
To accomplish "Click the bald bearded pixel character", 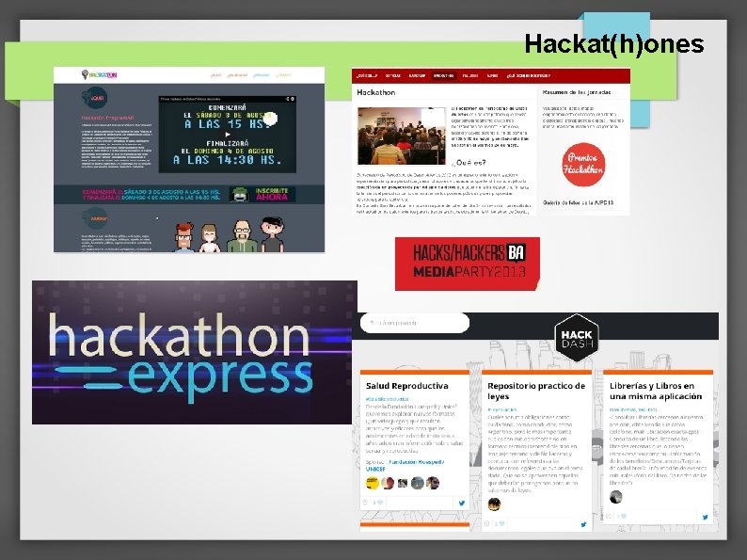I will [x=242, y=236].
